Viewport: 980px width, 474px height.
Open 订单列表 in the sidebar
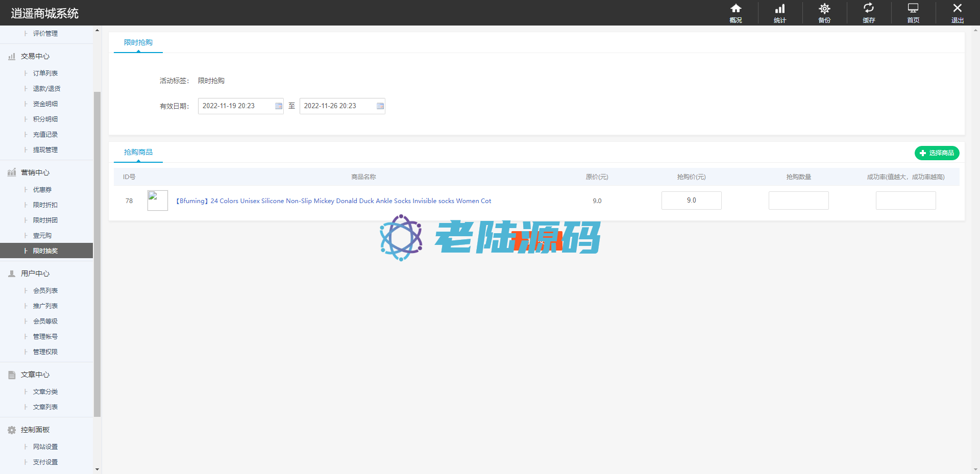(45, 73)
